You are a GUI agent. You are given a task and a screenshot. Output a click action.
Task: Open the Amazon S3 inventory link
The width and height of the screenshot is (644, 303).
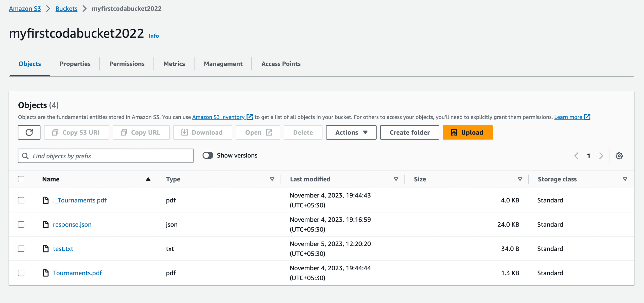pyautogui.click(x=218, y=117)
